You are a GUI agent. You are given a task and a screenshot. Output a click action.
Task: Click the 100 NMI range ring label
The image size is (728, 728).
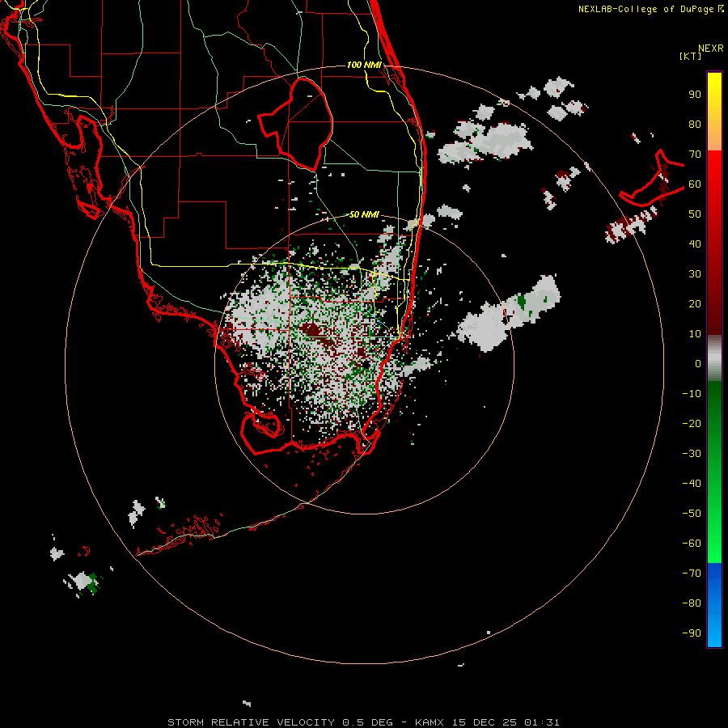[364, 65]
